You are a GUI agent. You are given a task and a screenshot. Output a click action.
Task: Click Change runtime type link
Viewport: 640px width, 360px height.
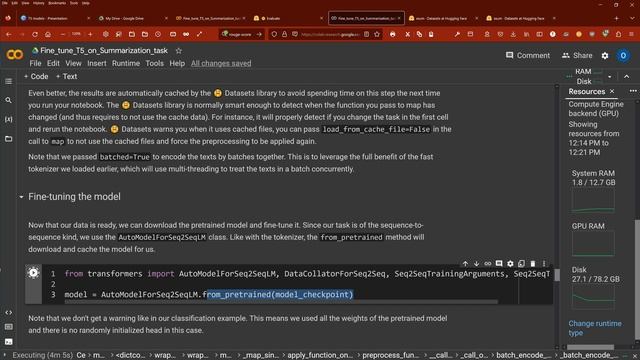point(595,328)
